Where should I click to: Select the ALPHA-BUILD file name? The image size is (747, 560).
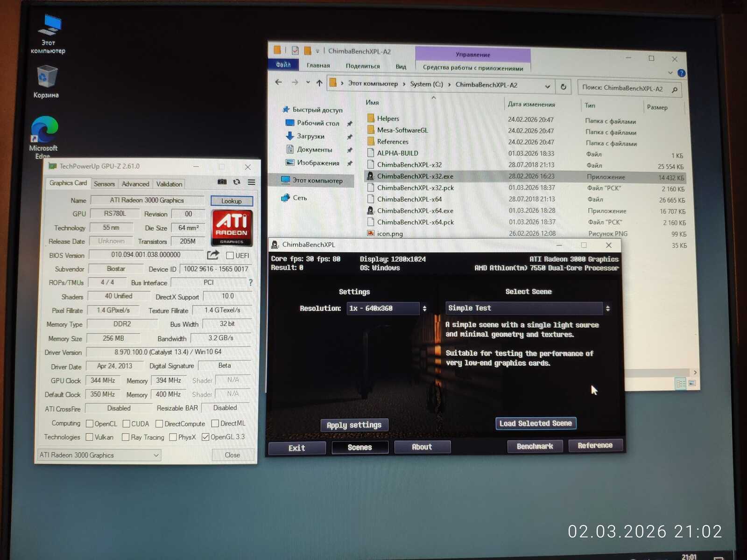[398, 153]
